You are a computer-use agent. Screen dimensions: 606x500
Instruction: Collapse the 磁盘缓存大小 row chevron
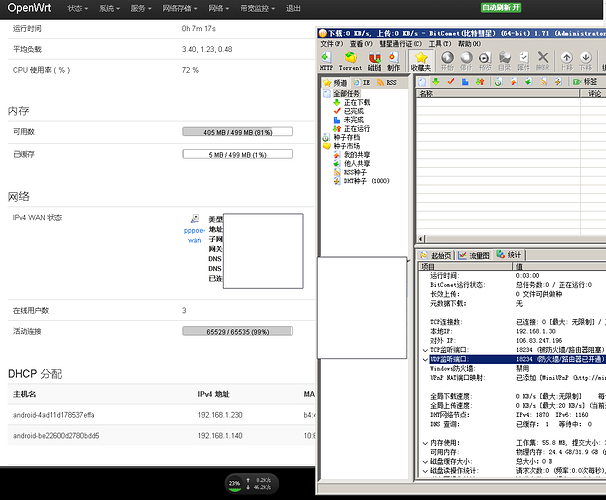(x=425, y=462)
